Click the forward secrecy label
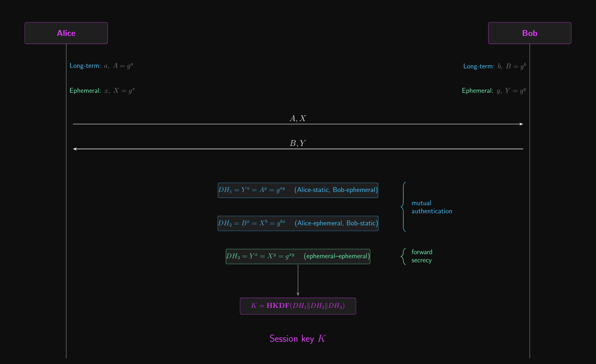 point(422,256)
